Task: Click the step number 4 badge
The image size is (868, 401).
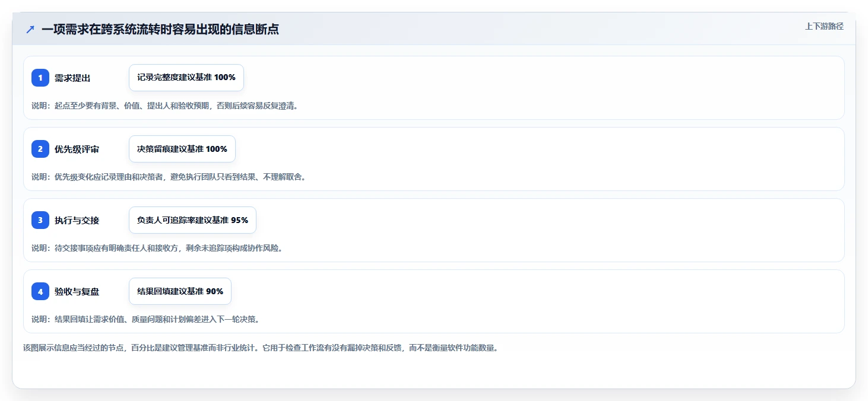Action: click(40, 291)
